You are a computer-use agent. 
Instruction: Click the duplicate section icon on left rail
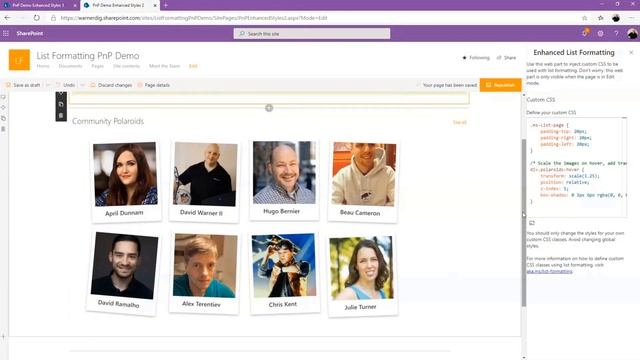[3, 118]
